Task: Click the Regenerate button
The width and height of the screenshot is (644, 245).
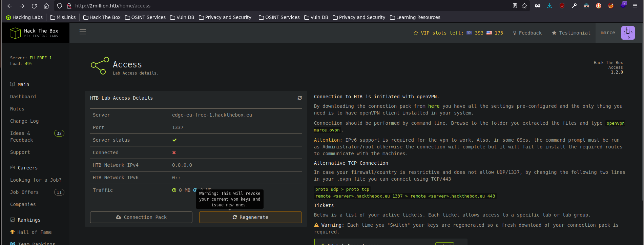Action: pos(250,217)
